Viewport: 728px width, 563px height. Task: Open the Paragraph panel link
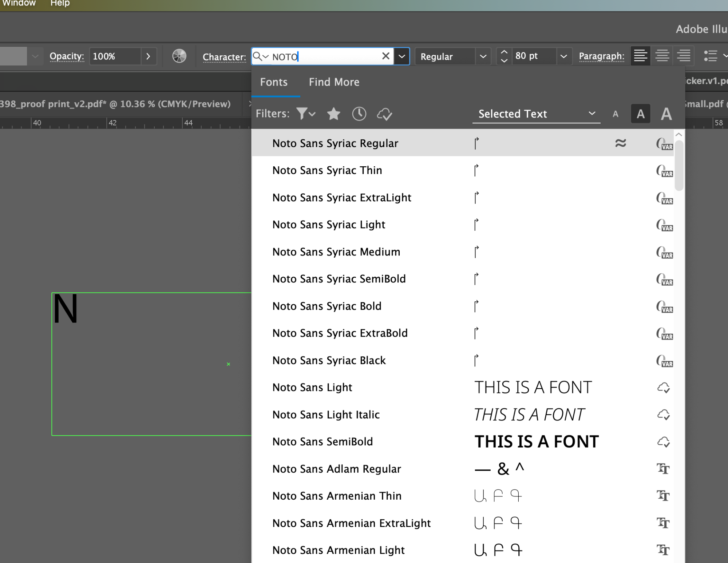601,56
